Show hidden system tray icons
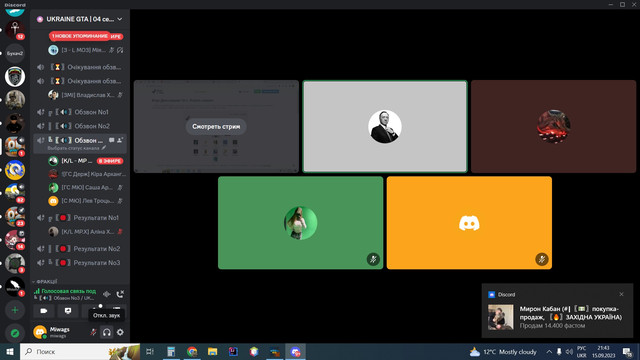The width and height of the screenshot is (640, 360). 549,351
